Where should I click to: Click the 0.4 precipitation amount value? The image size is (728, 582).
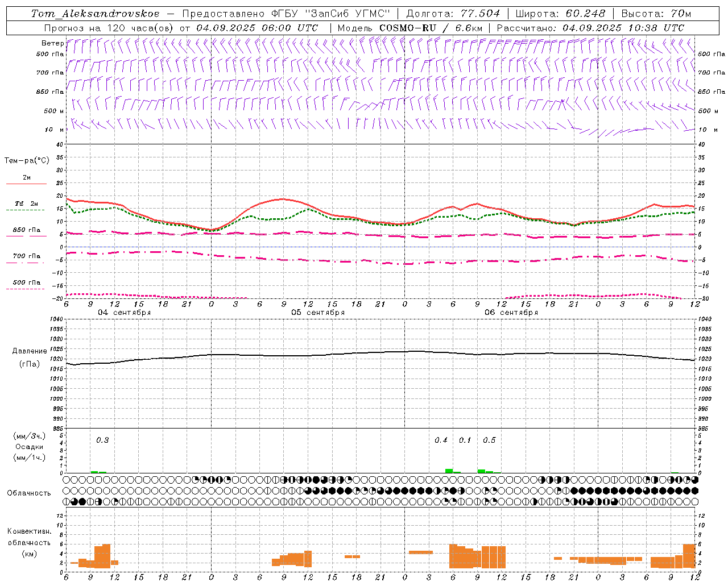(x=441, y=440)
